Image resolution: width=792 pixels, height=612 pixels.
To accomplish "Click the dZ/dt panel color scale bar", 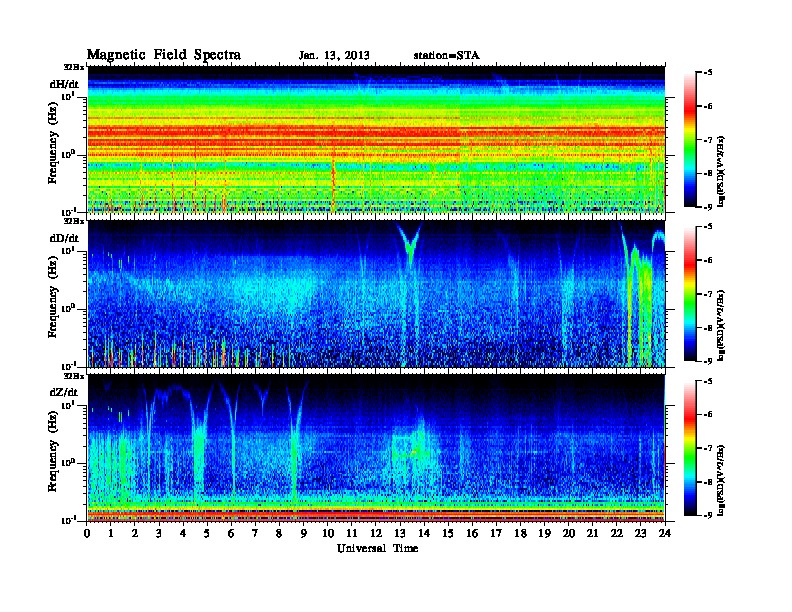I will [x=690, y=448].
